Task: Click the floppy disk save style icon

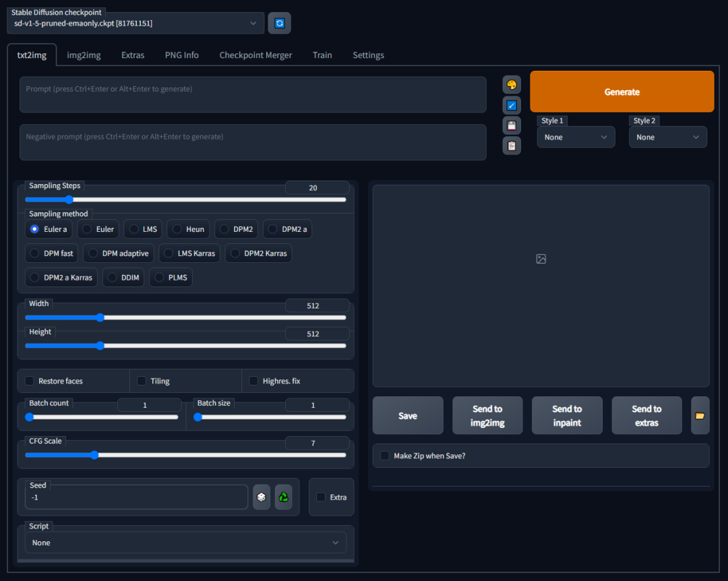Action: click(x=512, y=125)
